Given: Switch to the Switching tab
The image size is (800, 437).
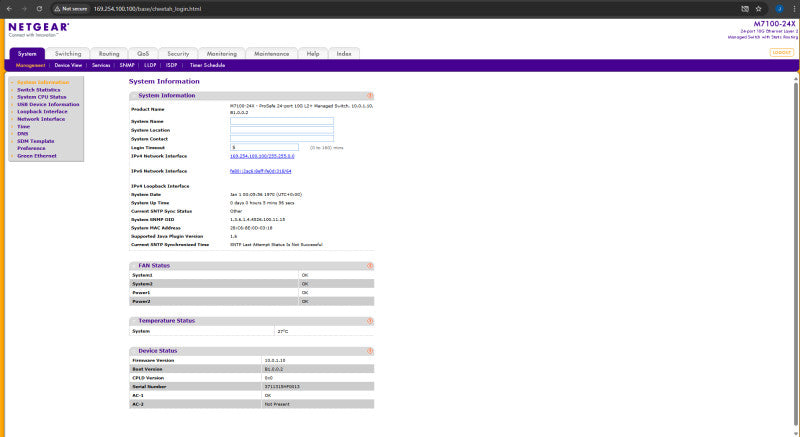Looking at the screenshot, I should click(68, 54).
